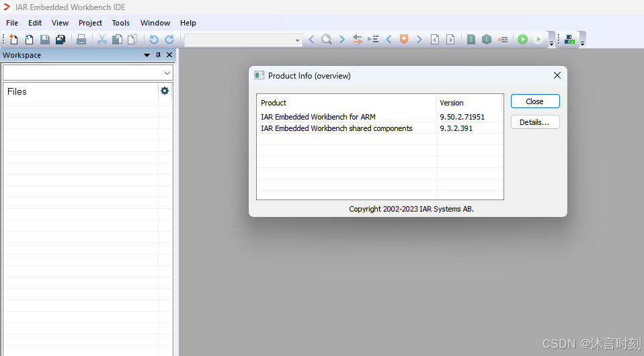The image size is (644, 356).
Task: Click the Details... button
Action: (535, 122)
